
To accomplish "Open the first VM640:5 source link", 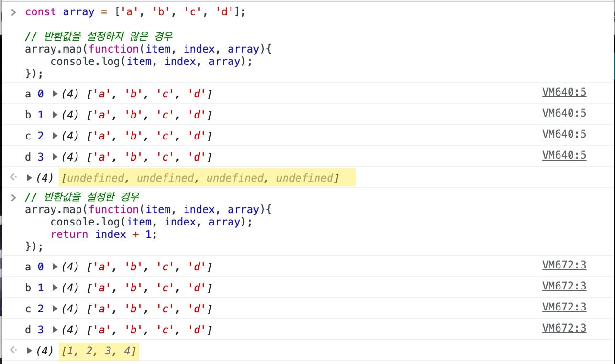I will (x=564, y=92).
